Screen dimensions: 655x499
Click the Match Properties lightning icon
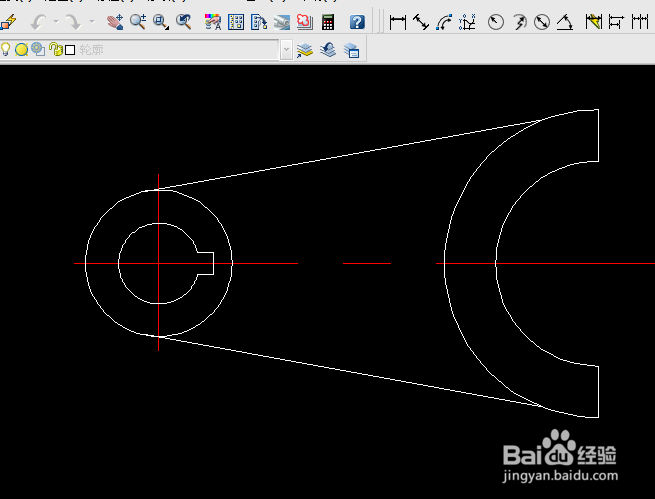pos(8,22)
